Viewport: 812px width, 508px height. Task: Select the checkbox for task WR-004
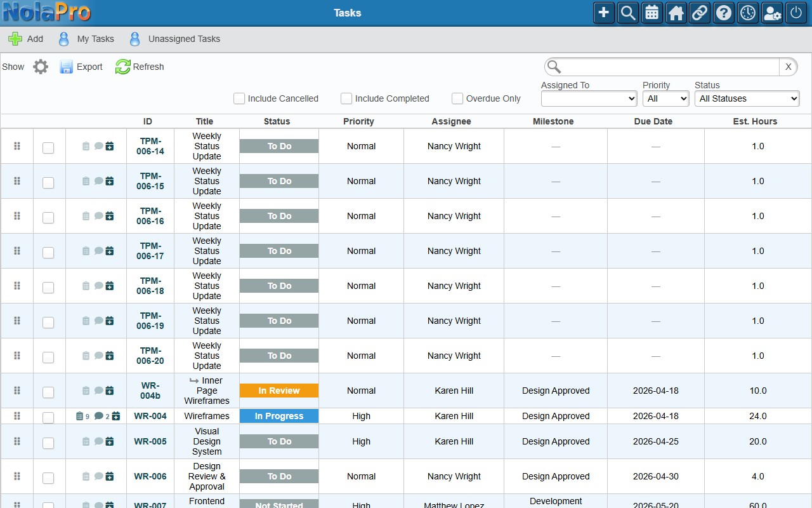(x=48, y=418)
